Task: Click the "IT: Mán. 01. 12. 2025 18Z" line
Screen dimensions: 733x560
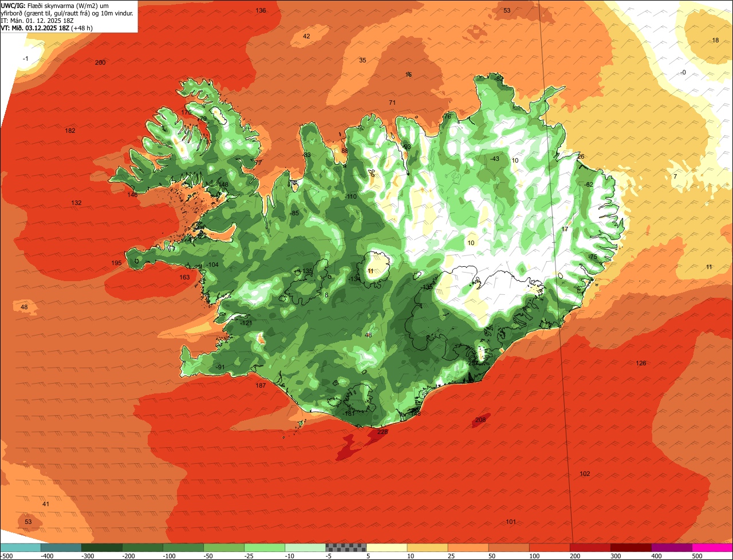Action: pos(37,20)
